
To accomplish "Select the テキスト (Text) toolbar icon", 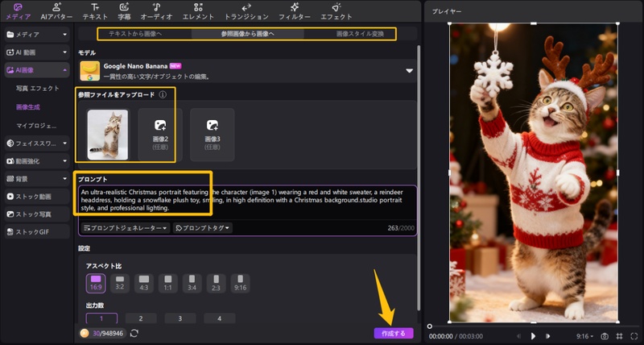I will (95, 10).
